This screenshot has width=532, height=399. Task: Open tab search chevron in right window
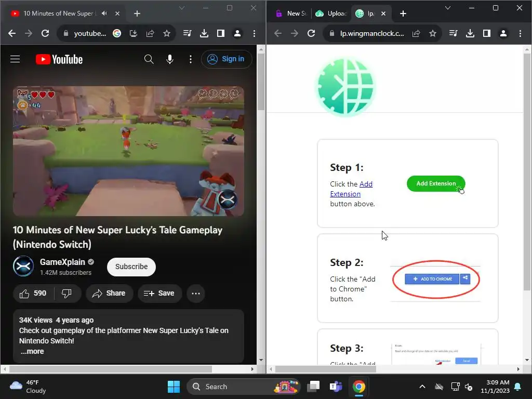click(448, 8)
